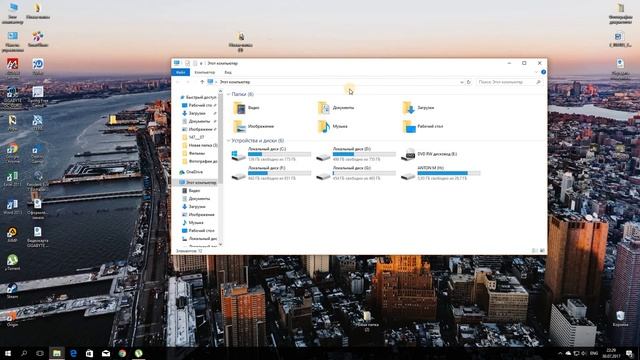Open Локальный диск (F:)
The image size is (640, 360).
(271, 173)
